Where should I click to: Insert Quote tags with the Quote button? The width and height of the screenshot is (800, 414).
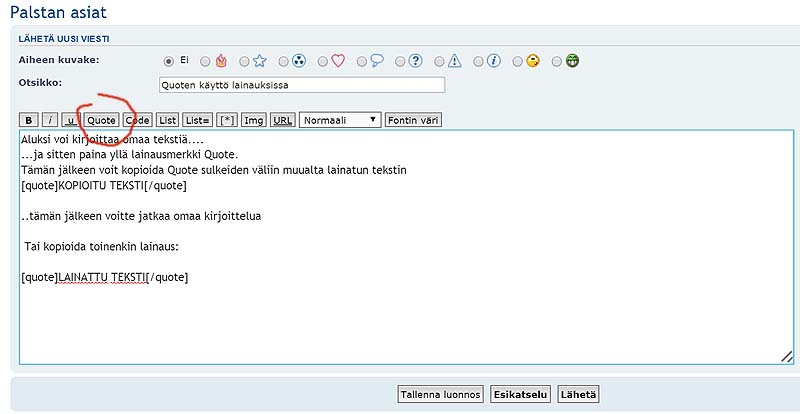[101, 120]
